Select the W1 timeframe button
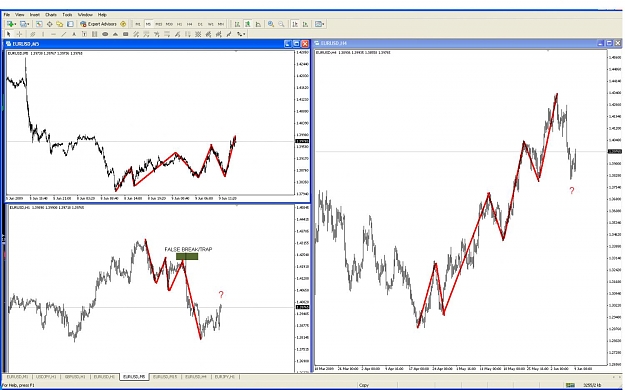625x390 pixels. coord(210,24)
